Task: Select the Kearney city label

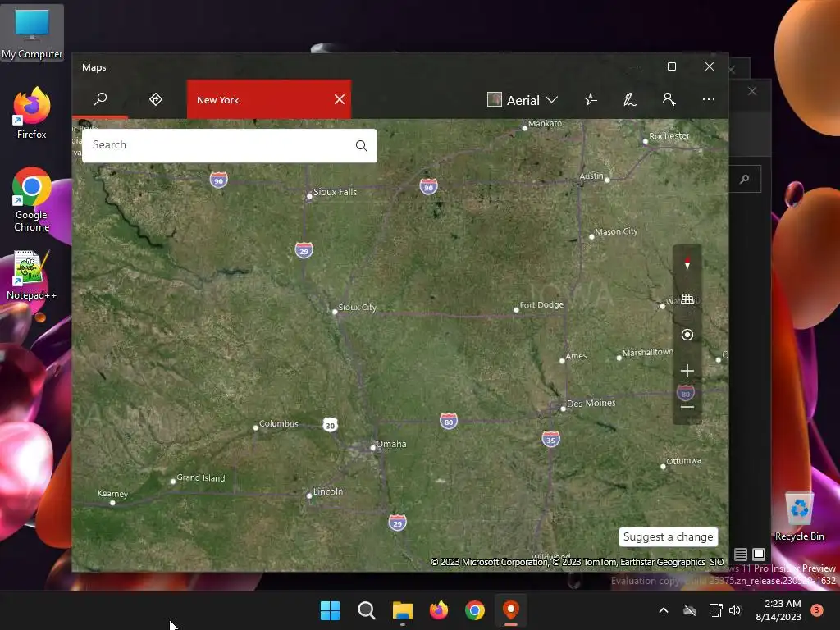Action: pyautogui.click(x=112, y=493)
